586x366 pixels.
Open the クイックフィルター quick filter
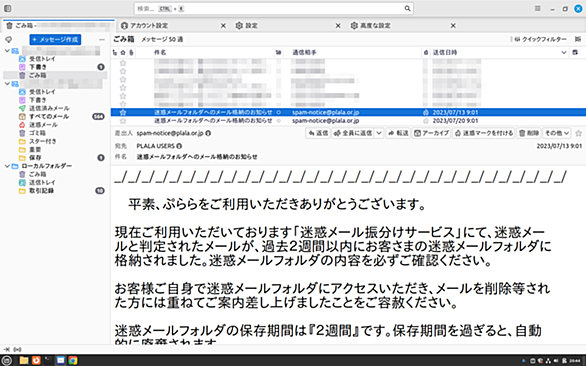click(540, 39)
